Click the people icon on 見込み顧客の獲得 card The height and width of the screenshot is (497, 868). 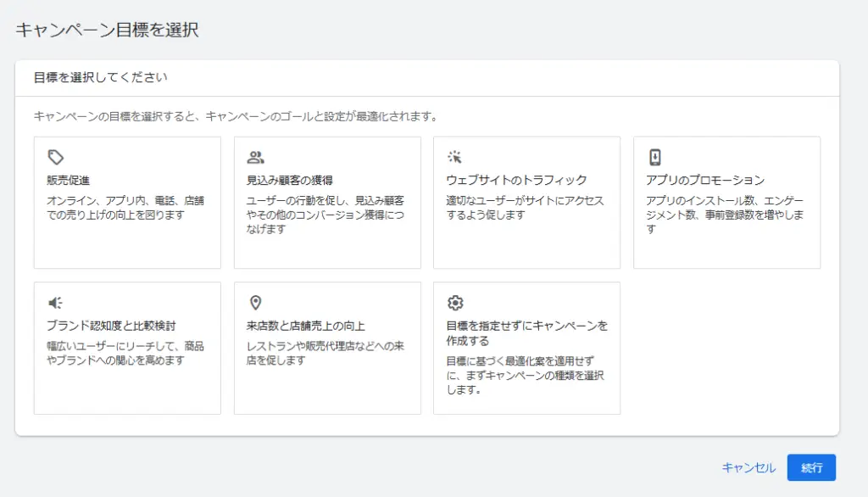tap(255, 155)
